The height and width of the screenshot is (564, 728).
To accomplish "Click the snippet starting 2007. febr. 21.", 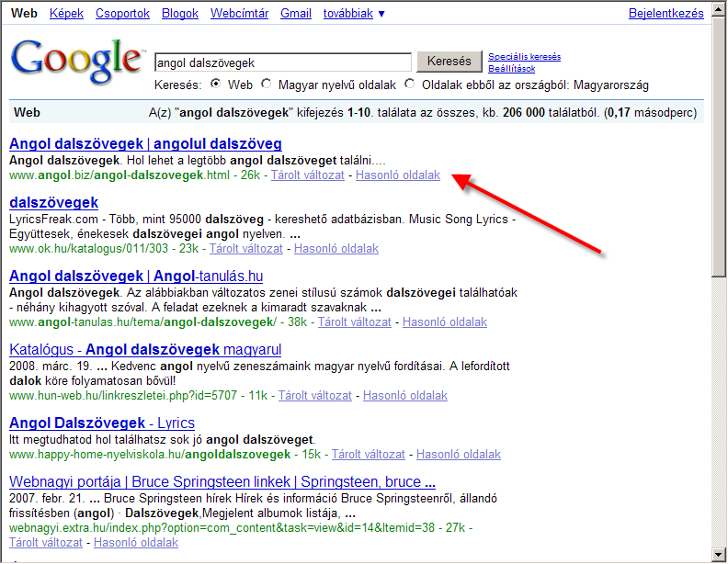I will [x=253, y=506].
